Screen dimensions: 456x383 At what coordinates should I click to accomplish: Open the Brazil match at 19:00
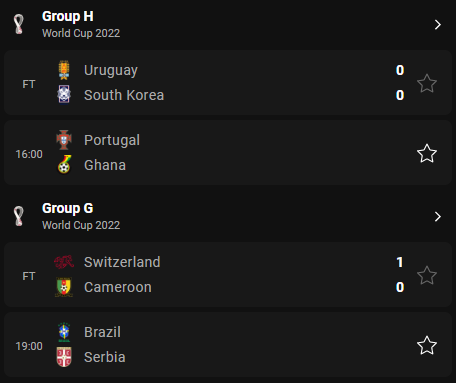point(228,345)
